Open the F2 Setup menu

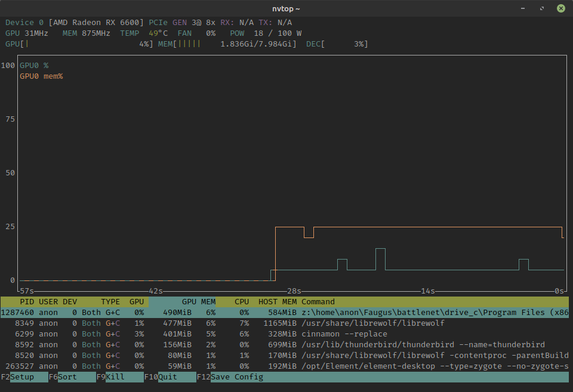click(24, 377)
